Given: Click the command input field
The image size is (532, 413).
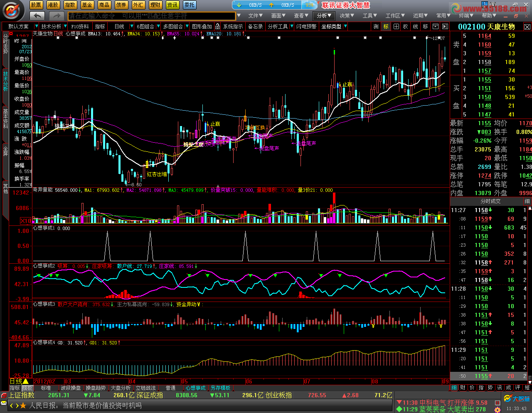Looking at the screenshot, I should pos(152,16).
